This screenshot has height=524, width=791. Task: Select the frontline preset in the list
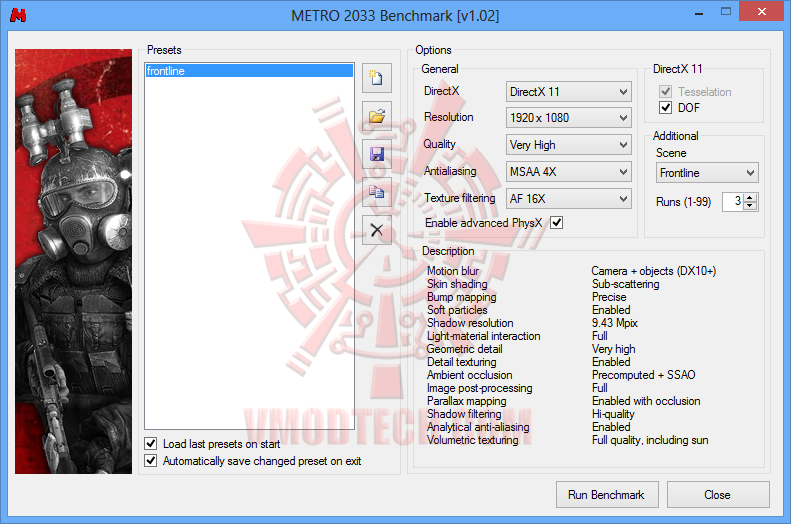click(x=249, y=71)
